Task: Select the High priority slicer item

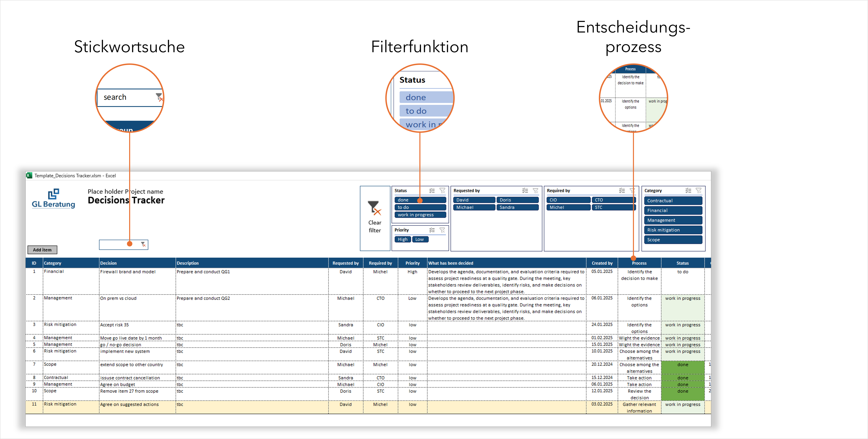Action: (x=402, y=239)
